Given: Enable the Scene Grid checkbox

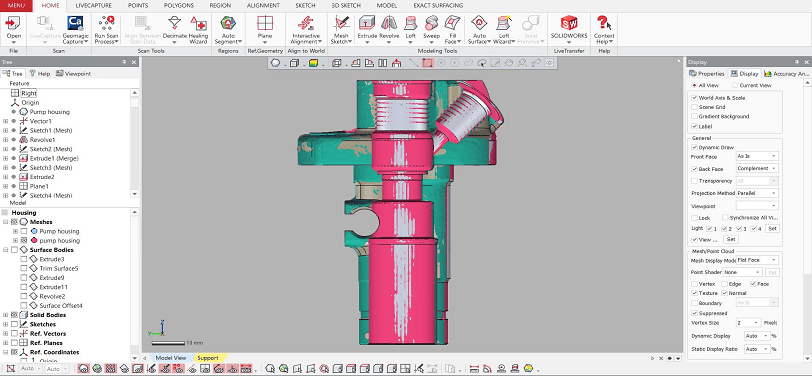Looking at the screenshot, I should point(694,107).
